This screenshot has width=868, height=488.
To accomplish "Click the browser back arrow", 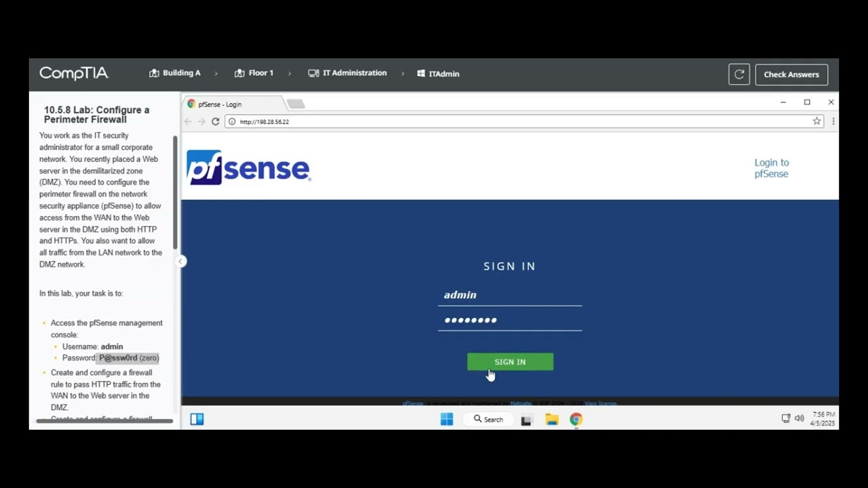I will [x=188, y=121].
